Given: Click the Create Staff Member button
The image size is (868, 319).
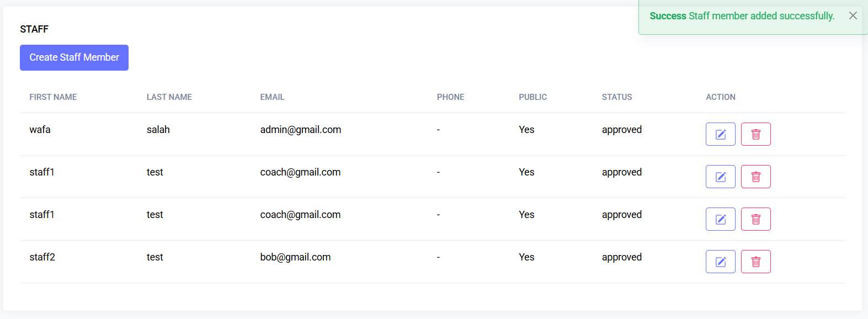Looking at the screenshot, I should tap(74, 57).
